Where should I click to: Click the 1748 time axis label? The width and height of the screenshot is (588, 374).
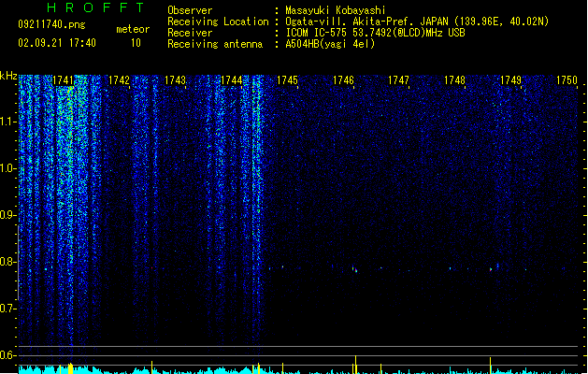pos(454,80)
